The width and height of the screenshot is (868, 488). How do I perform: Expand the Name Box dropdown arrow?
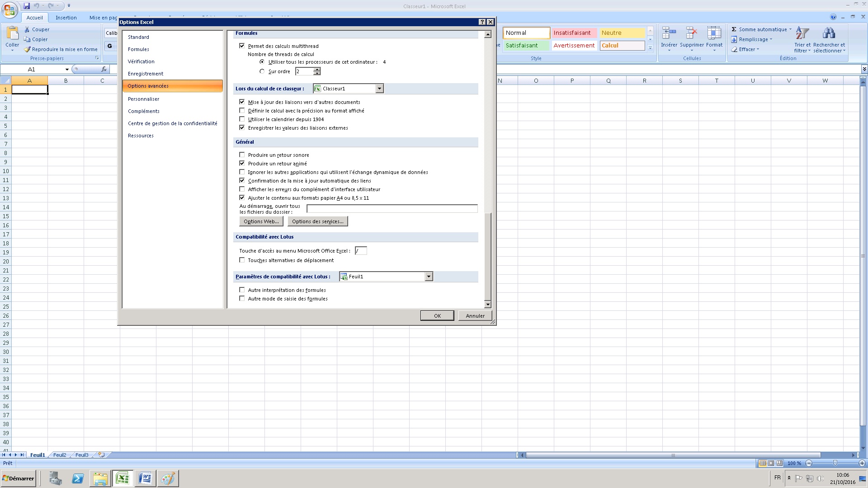click(x=67, y=69)
